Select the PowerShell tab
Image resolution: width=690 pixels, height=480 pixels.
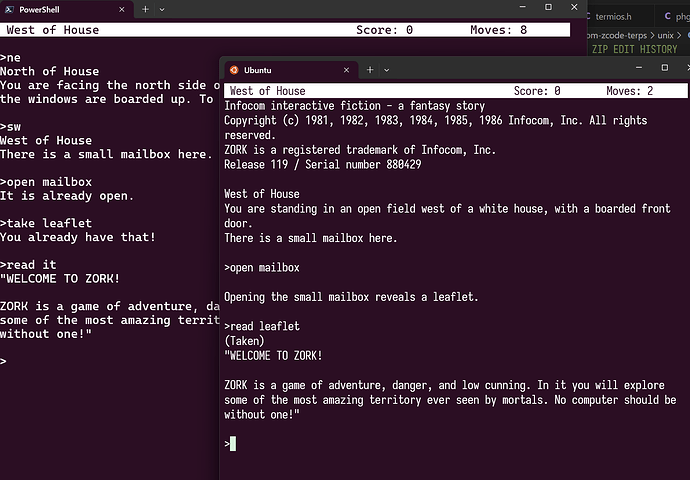(x=66, y=9)
